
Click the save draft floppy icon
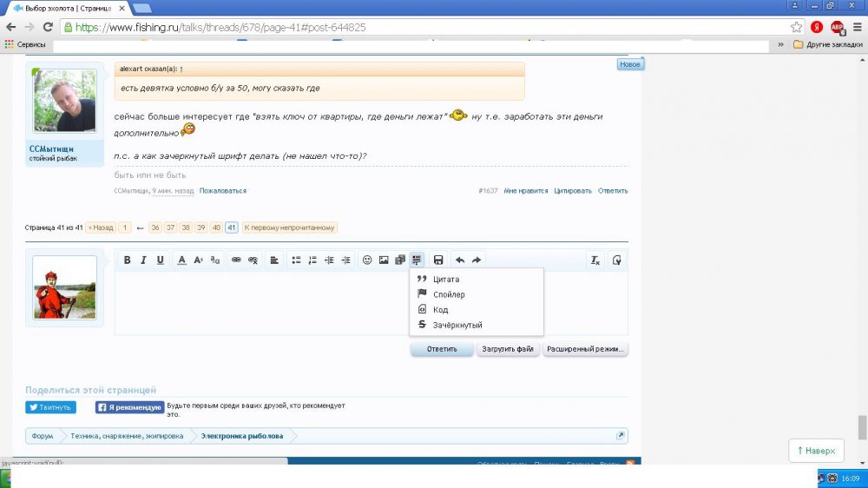tap(438, 260)
